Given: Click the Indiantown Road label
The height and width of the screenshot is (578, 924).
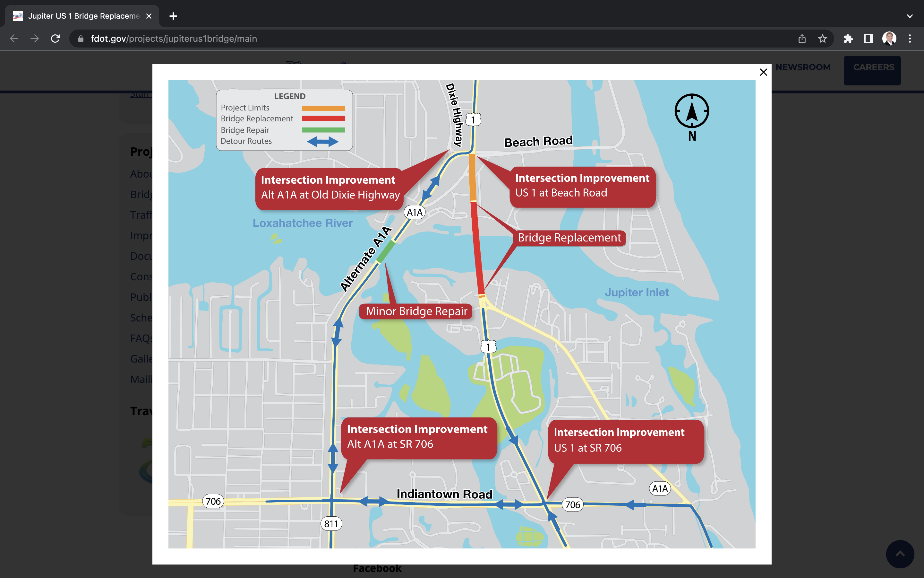Looking at the screenshot, I should pyautogui.click(x=444, y=494).
